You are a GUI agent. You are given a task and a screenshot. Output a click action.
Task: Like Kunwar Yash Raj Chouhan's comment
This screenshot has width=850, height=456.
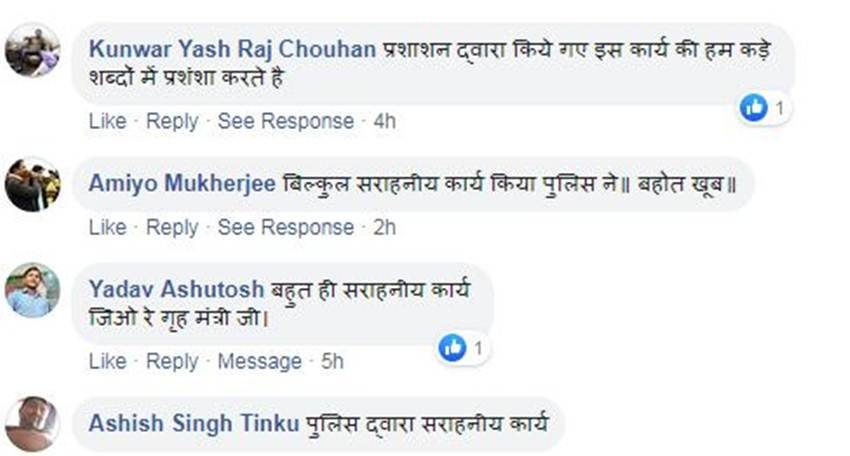point(107,121)
